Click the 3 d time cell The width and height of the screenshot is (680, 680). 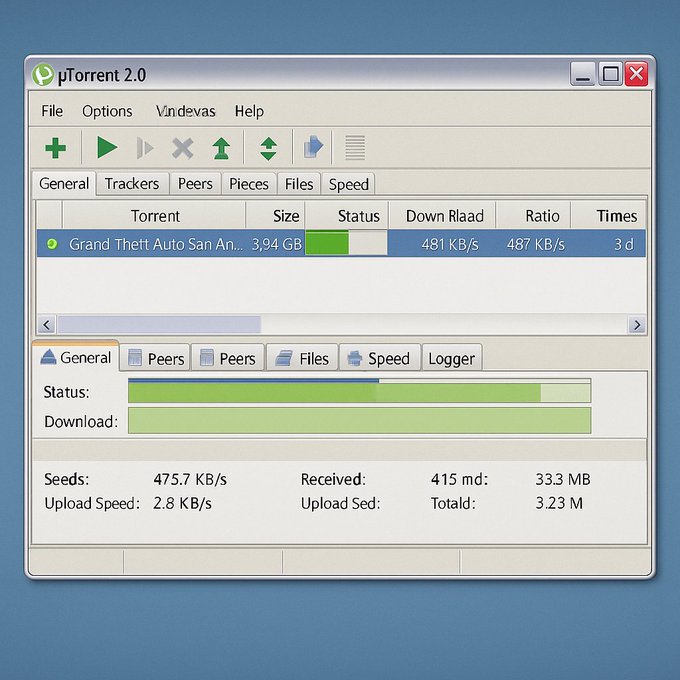[x=624, y=245]
